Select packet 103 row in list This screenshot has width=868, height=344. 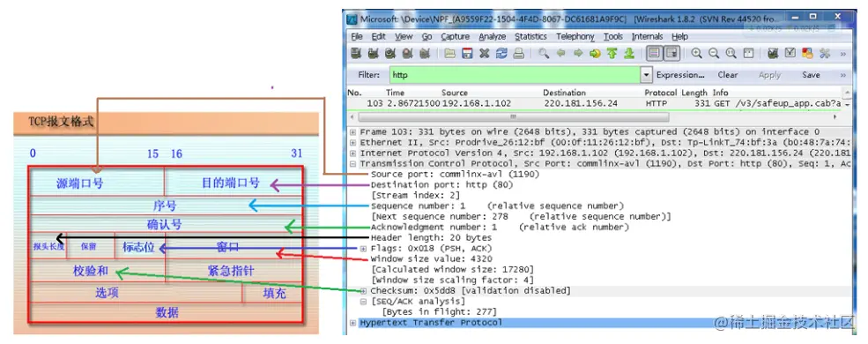point(595,103)
